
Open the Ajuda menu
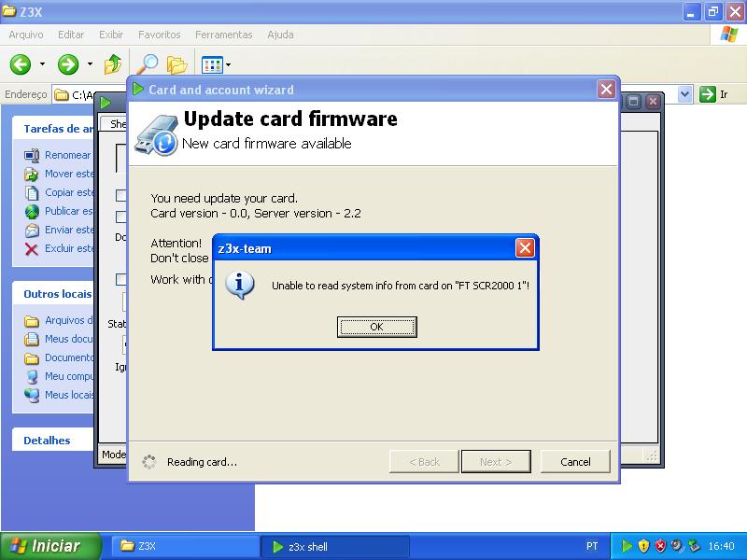(x=280, y=35)
